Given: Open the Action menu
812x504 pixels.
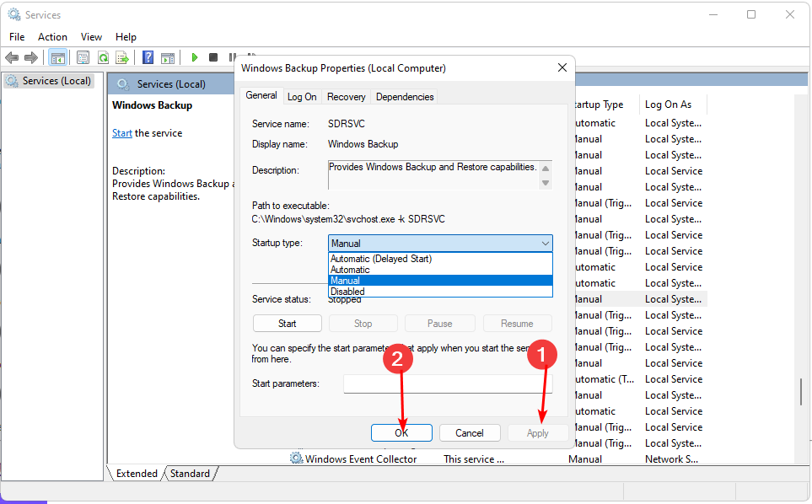Looking at the screenshot, I should (x=52, y=37).
